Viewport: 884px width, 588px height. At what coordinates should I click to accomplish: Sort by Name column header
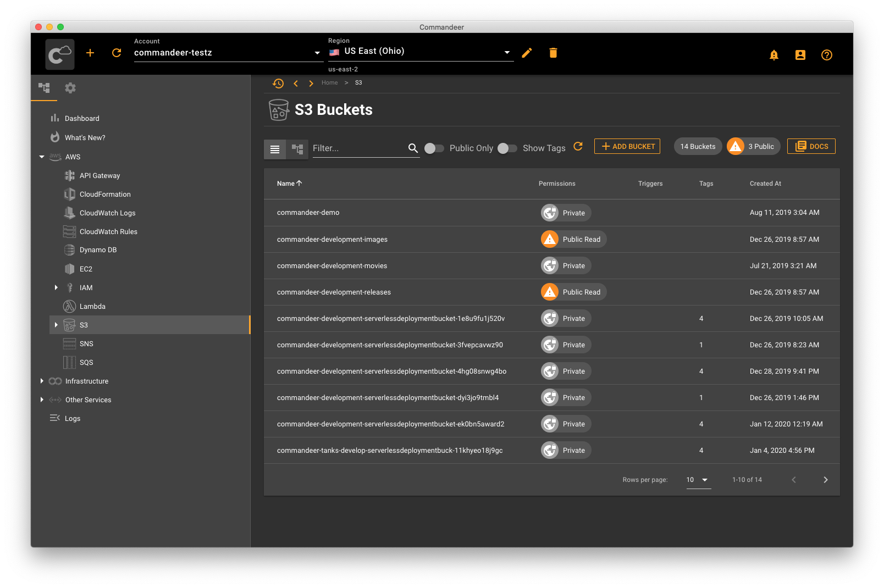290,184
